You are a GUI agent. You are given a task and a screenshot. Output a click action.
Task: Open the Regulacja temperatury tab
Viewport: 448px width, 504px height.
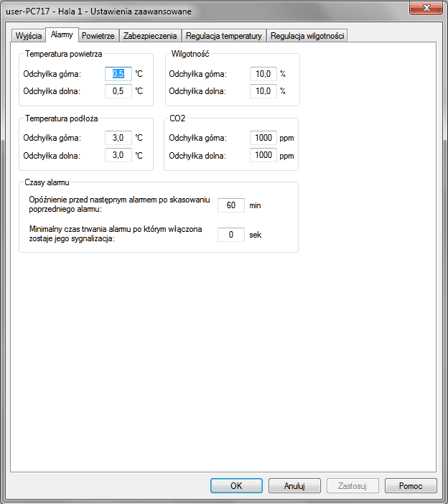224,36
